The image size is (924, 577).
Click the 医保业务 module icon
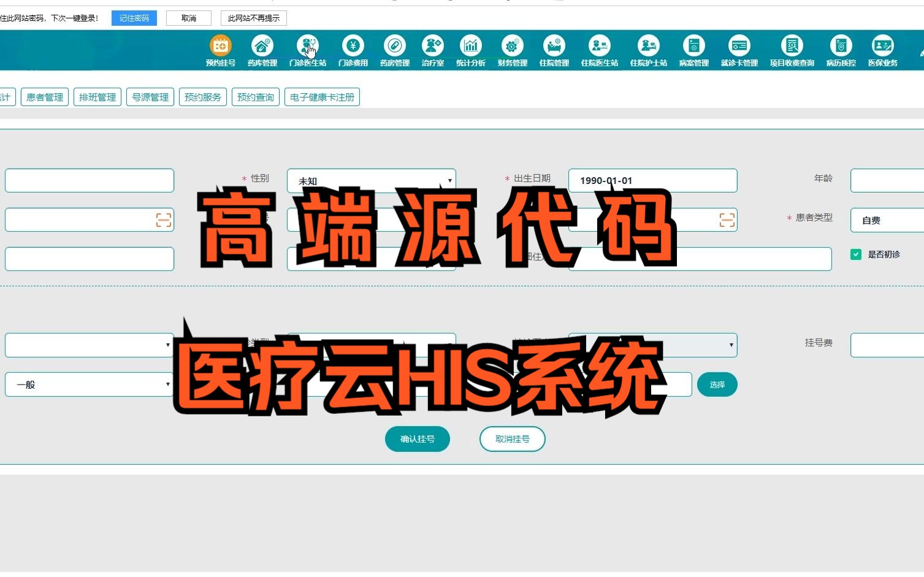point(882,45)
